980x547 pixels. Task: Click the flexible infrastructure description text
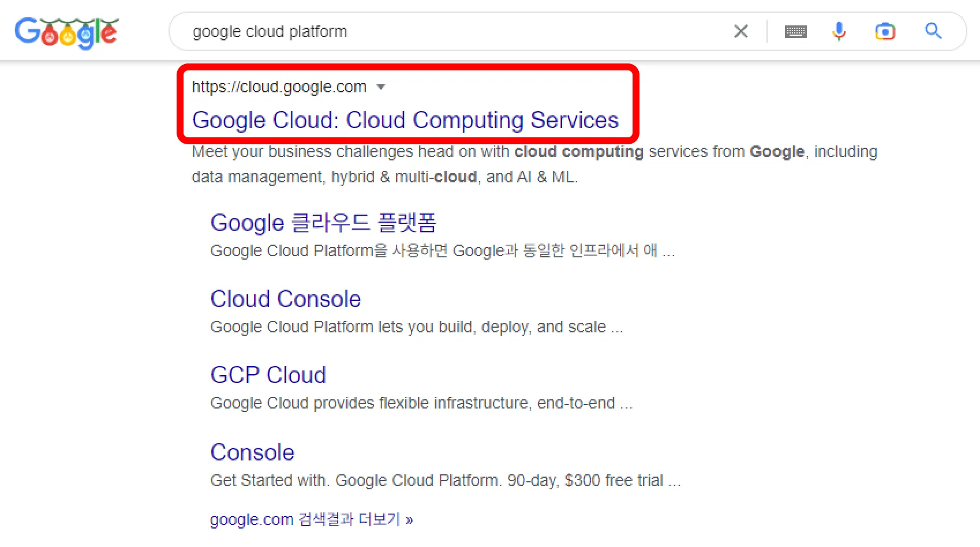coord(421,403)
